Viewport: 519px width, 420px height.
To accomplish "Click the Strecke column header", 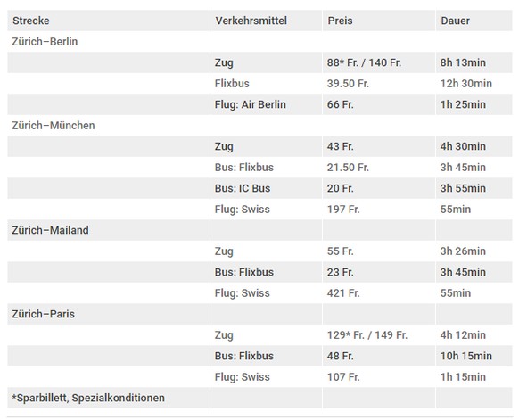I will tap(31, 21).
